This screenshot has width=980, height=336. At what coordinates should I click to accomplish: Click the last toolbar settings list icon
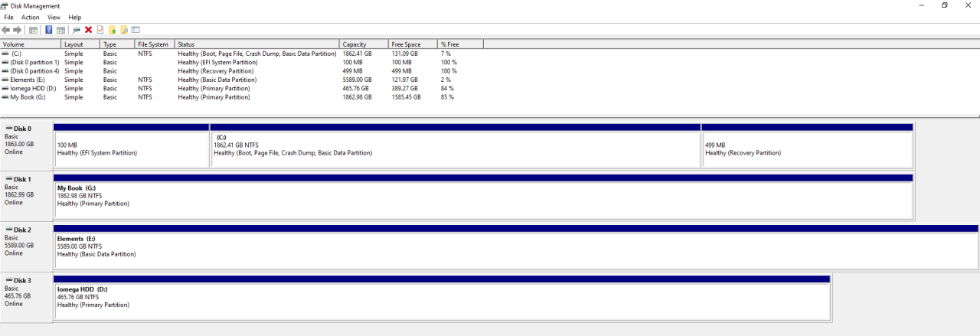136,30
